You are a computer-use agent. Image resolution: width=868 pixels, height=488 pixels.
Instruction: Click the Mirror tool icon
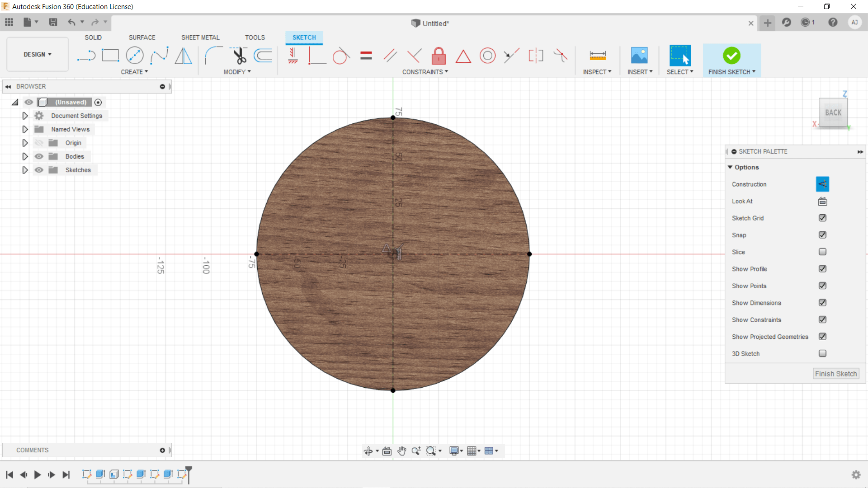pos(183,56)
